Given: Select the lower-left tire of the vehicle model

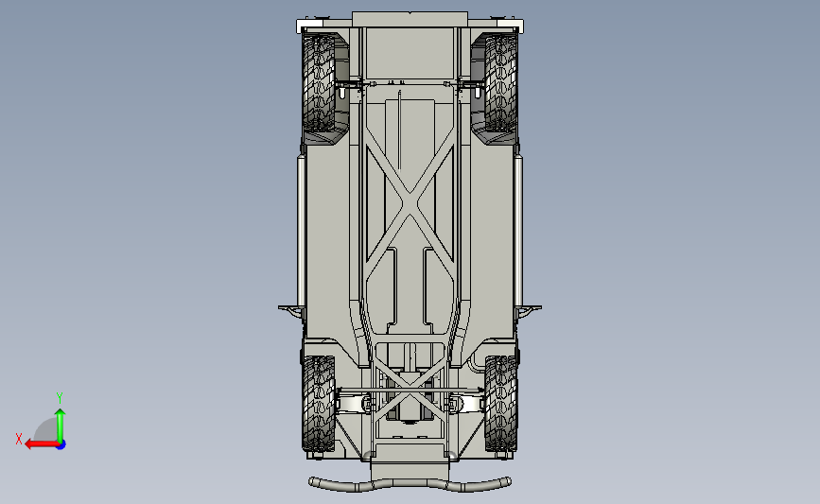Looking at the screenshot, I should click(319, 403).
